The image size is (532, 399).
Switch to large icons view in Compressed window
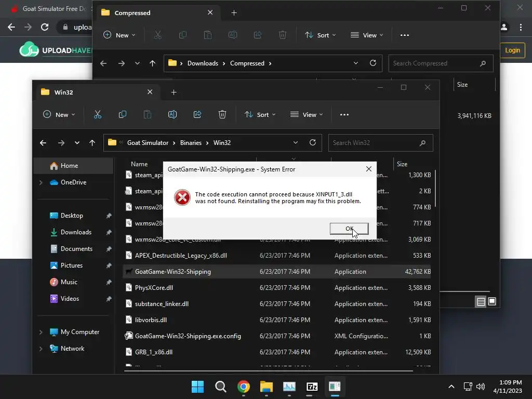(x=492, y=301)
